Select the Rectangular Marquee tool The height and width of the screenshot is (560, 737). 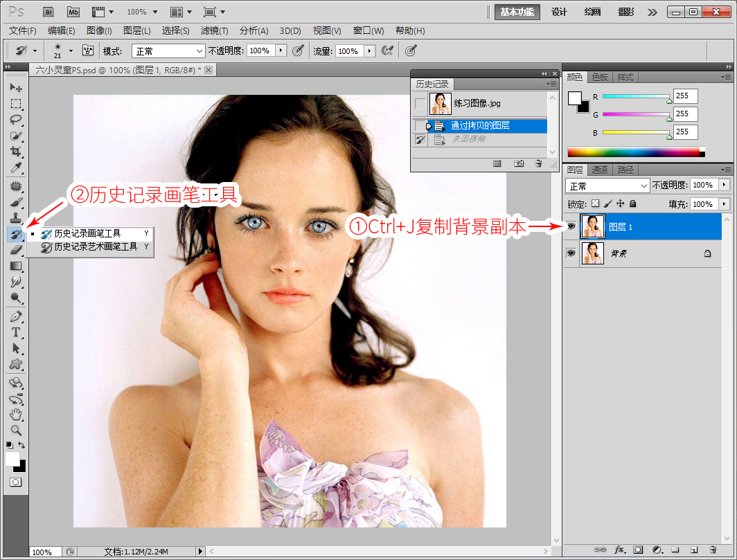(x=16, y=104)
